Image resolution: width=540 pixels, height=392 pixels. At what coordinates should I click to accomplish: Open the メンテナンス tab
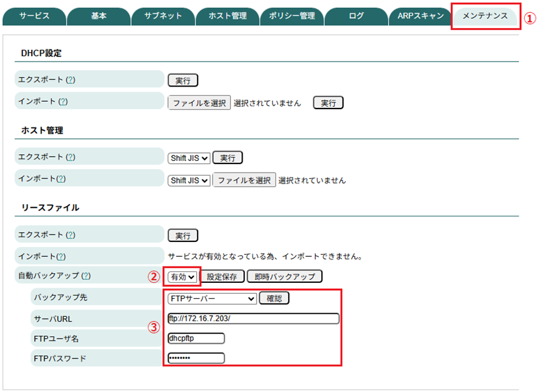tap(485, 16)
